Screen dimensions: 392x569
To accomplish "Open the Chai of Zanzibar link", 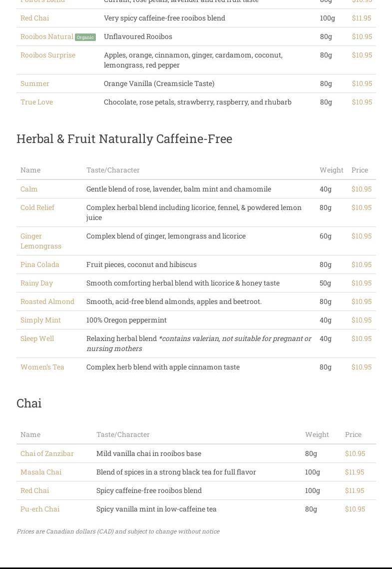I will click(47, 453).
